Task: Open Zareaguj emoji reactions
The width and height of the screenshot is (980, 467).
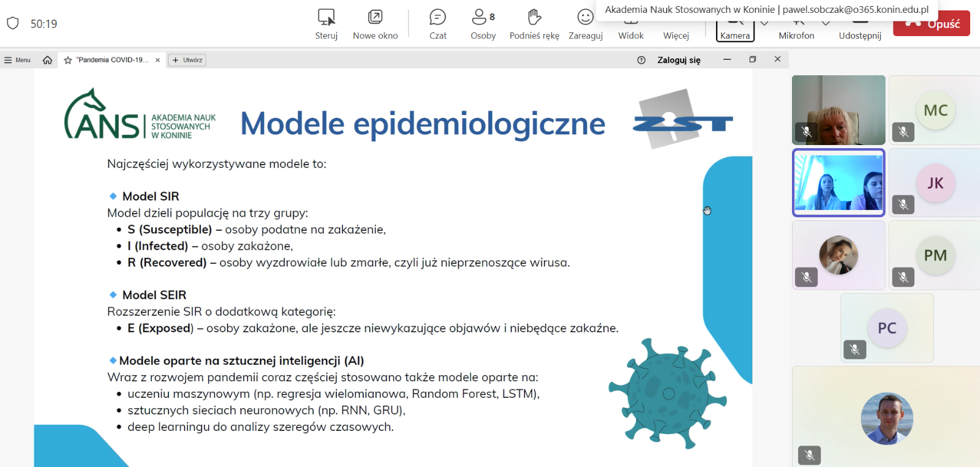Action: pos(586,23)
